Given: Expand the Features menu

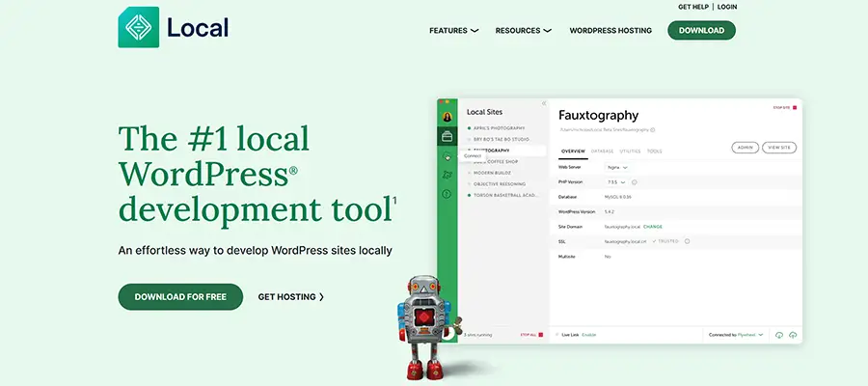Looking at the screenshot, I should [x=454, y=31].
